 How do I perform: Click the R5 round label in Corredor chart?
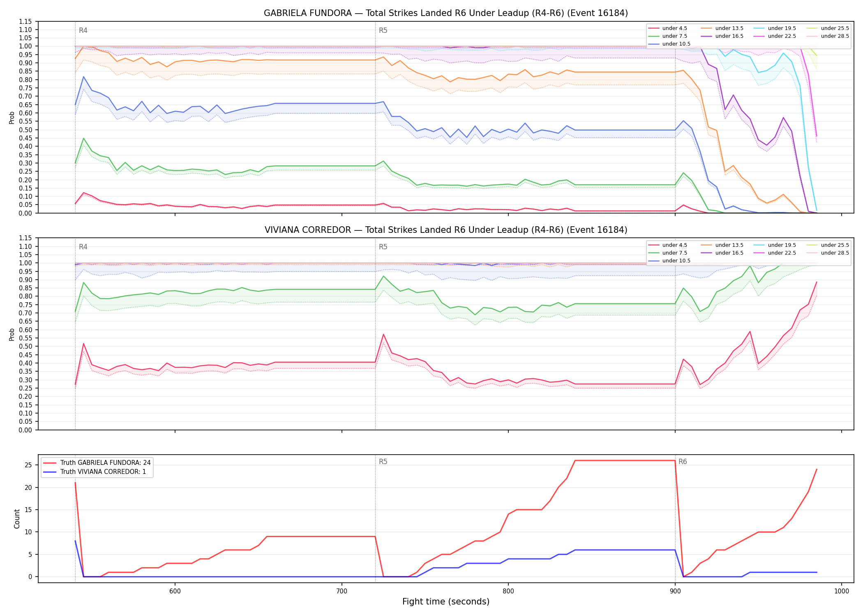coord(383,247)
